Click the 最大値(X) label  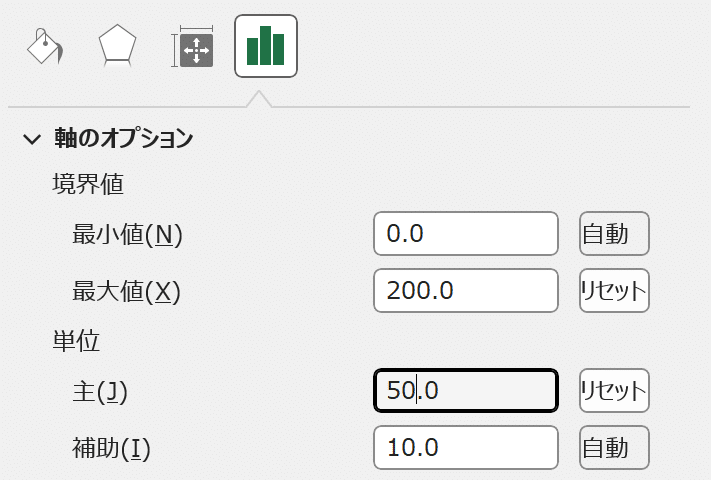coord(126,292)
